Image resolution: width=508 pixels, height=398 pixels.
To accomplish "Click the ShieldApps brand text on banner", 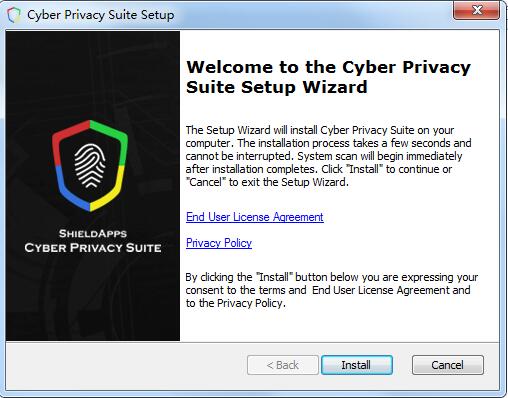I will click(93, 233).
